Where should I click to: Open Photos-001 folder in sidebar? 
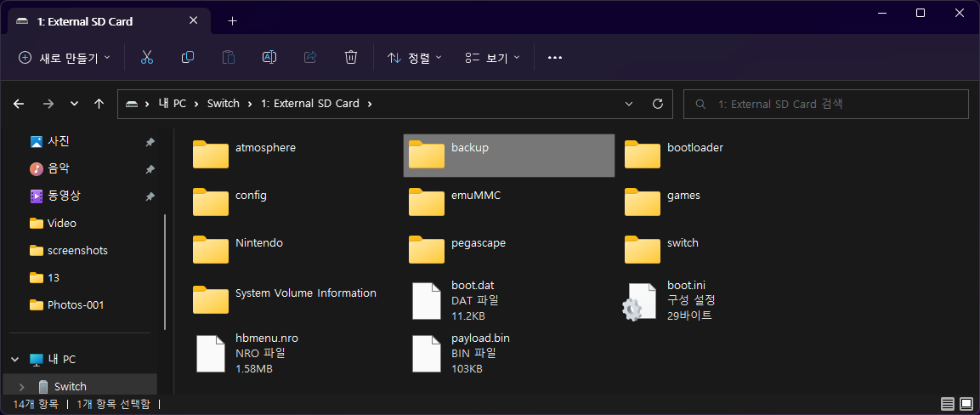66,305
